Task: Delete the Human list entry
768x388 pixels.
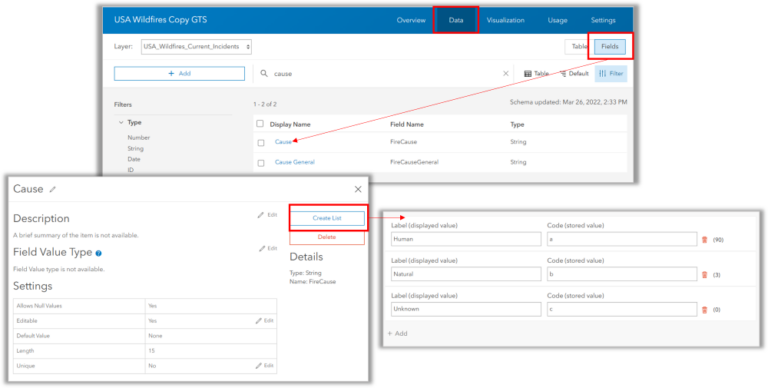Action: [x=704, y=240]
